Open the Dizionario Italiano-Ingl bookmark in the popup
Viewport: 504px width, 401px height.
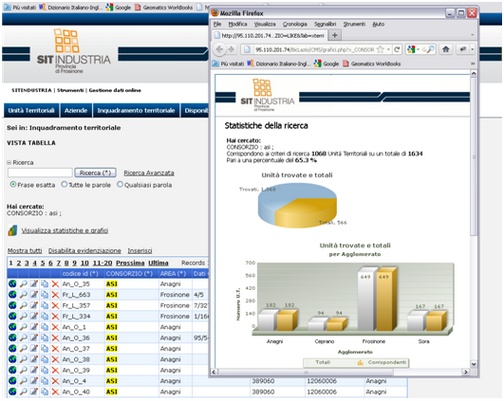279,64
